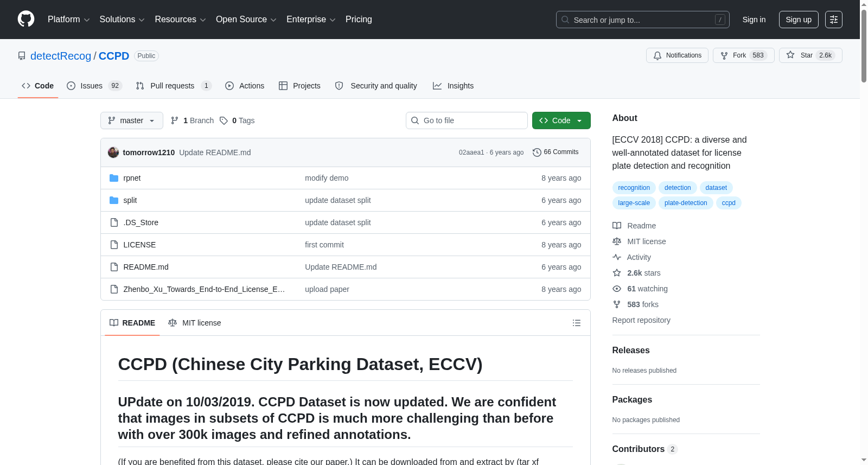
Task: Click the Report repository link
Action: tap(641, 320)
